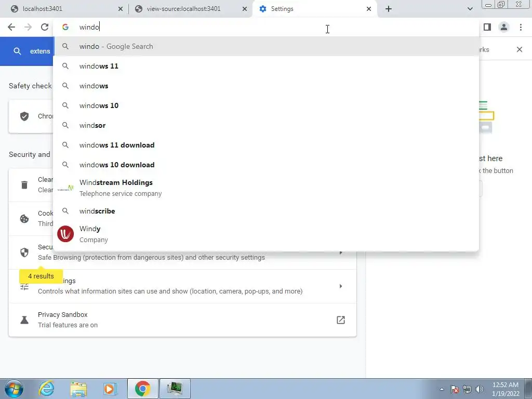Screen dimensions: 532x399
Task: Select the Settings tab
Action: 314,9
